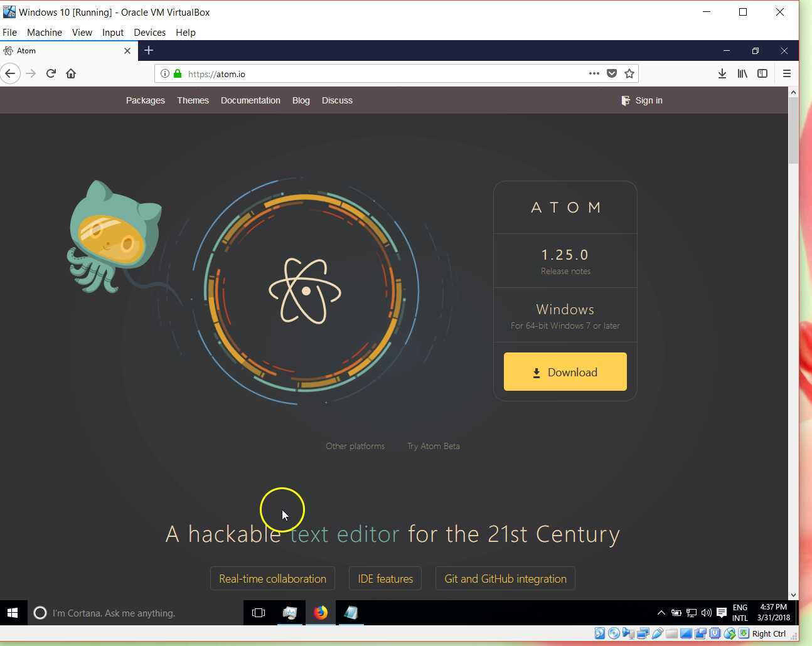Toggle the browser sidebar view

click(762, 73)
